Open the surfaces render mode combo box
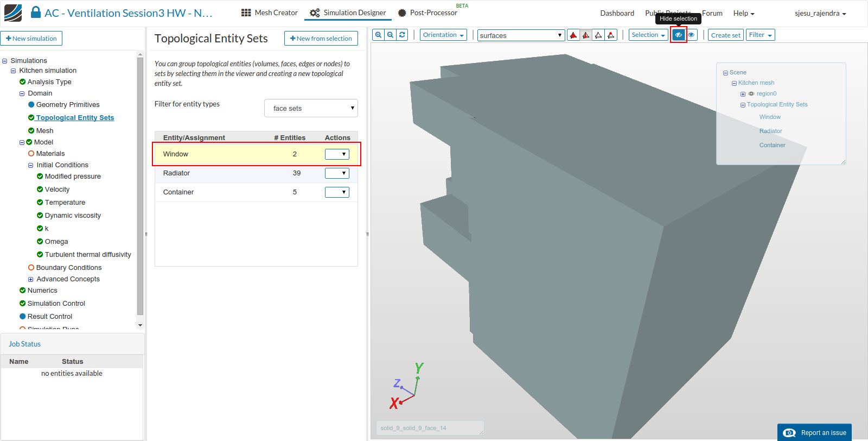The height and width of the screenshot is (441, 868). point(521,35)
